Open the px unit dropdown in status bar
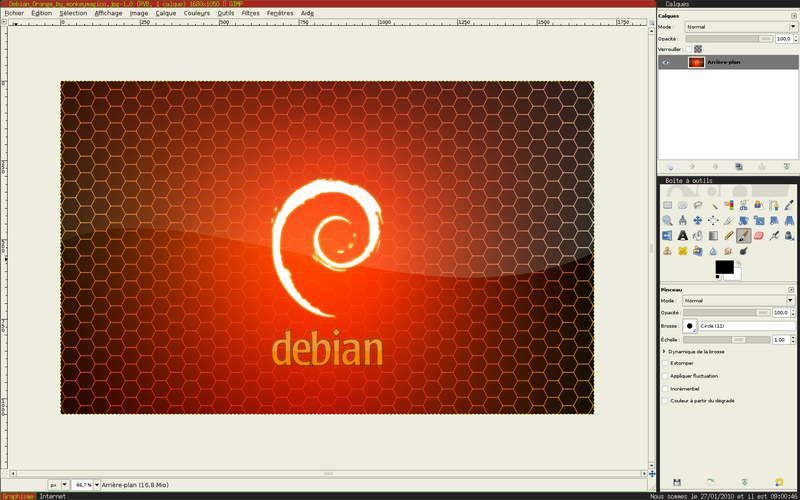800x500 pixels. 59,485
